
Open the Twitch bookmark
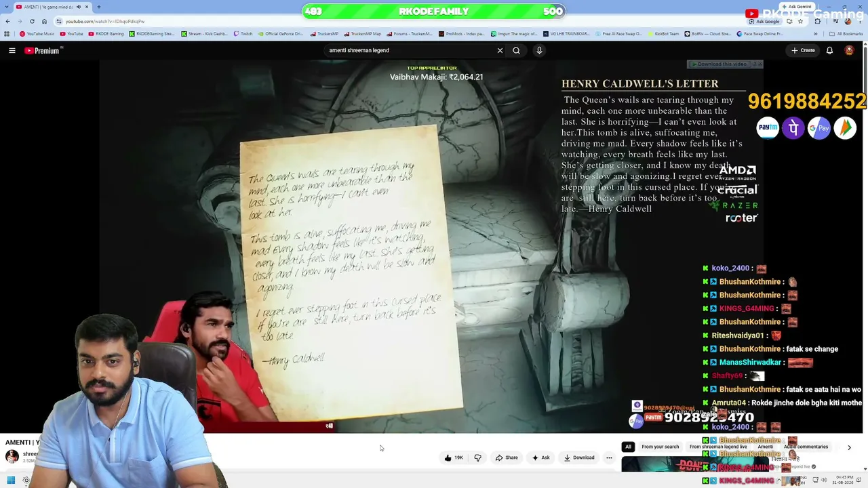click(x=242, y=34)
